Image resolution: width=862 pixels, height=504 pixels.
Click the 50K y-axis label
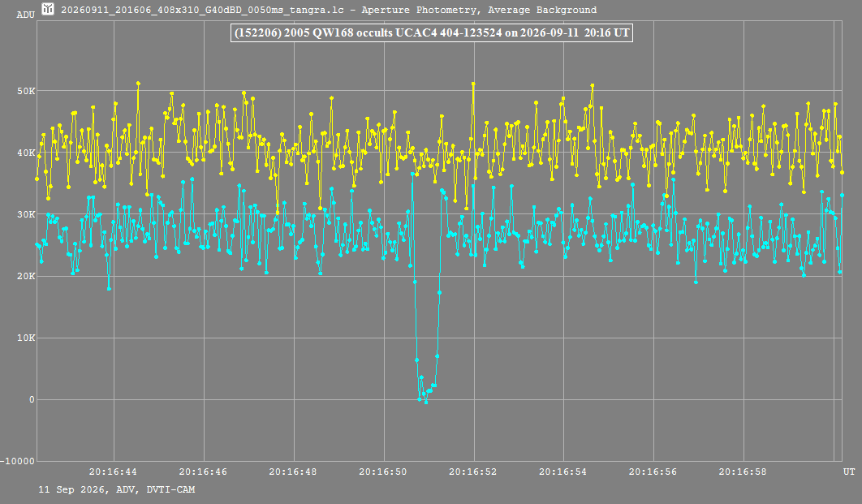coord(26,91)
